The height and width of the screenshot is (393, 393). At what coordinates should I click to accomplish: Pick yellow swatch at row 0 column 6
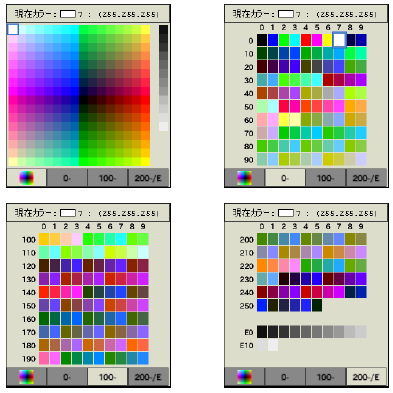(328, 40)
